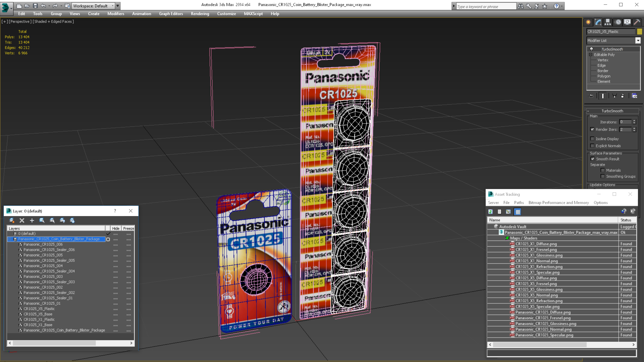Viewport: 644px width, 362px height.
Task: Open the Modifiers menu
Action: (x=116, y=14)
